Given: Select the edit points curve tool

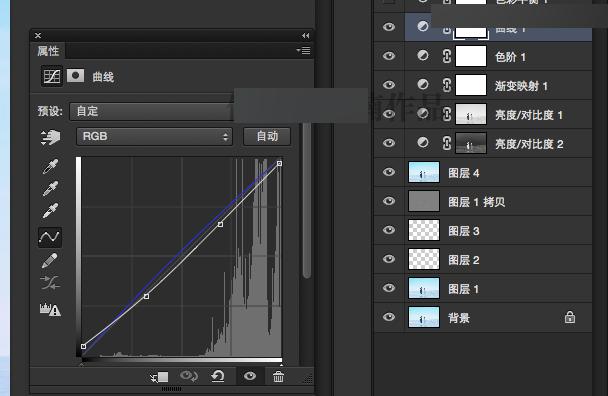Looking at the screenshot, I should pos(50,237).
